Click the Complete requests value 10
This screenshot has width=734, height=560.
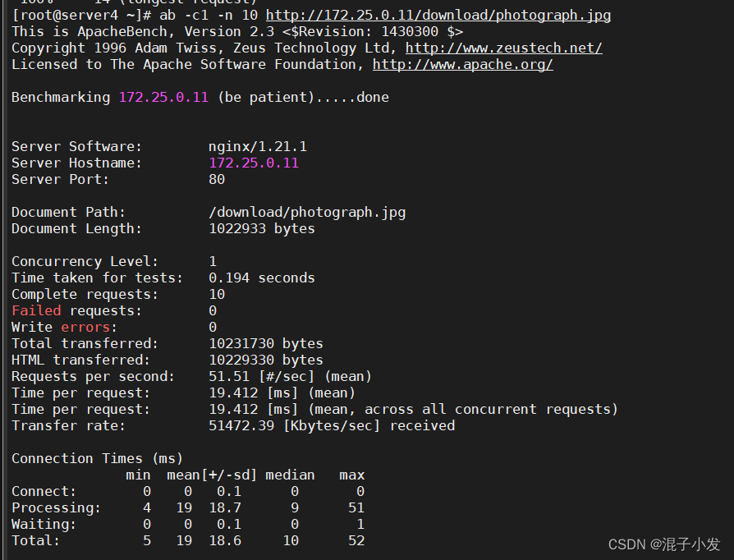(x=217, y=294)
